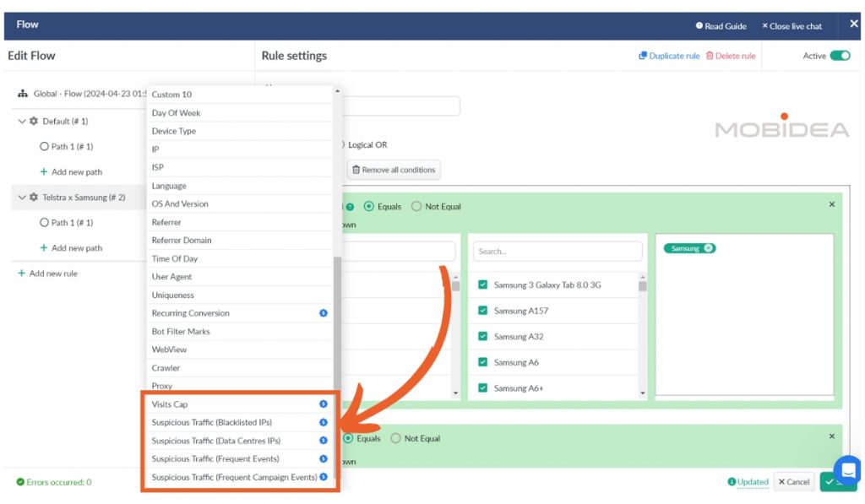Click the Delete rule trash icon
The width and height of the screenshot is (865, 504).
tap(710, 57)
